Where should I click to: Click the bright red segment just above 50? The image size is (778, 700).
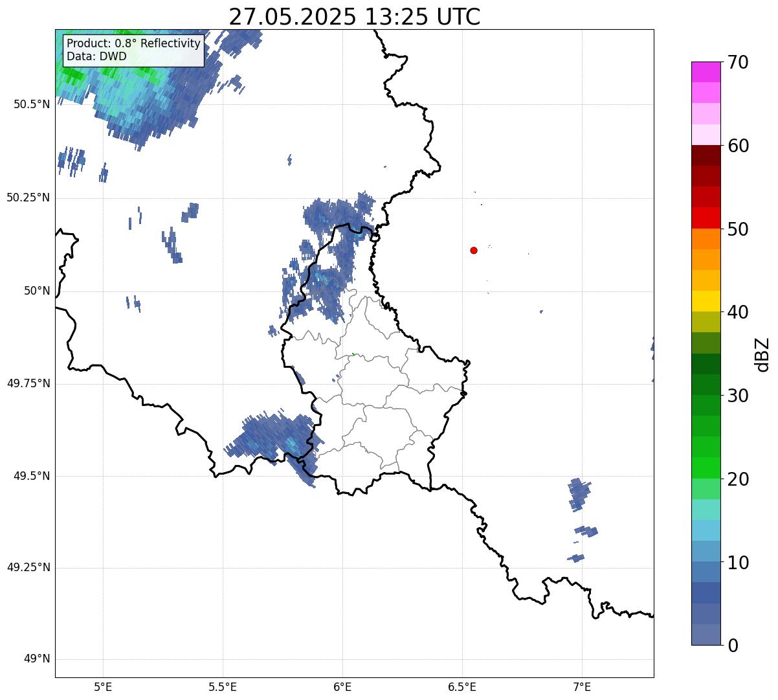click(x=706, y=218)
